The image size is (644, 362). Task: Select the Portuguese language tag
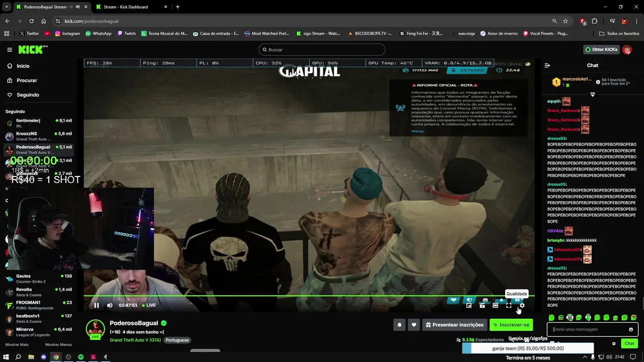click(177, 340)
